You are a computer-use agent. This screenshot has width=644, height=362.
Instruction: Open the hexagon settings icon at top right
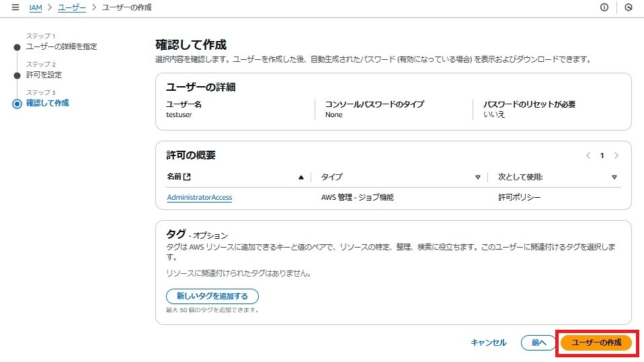coord(629,7)
